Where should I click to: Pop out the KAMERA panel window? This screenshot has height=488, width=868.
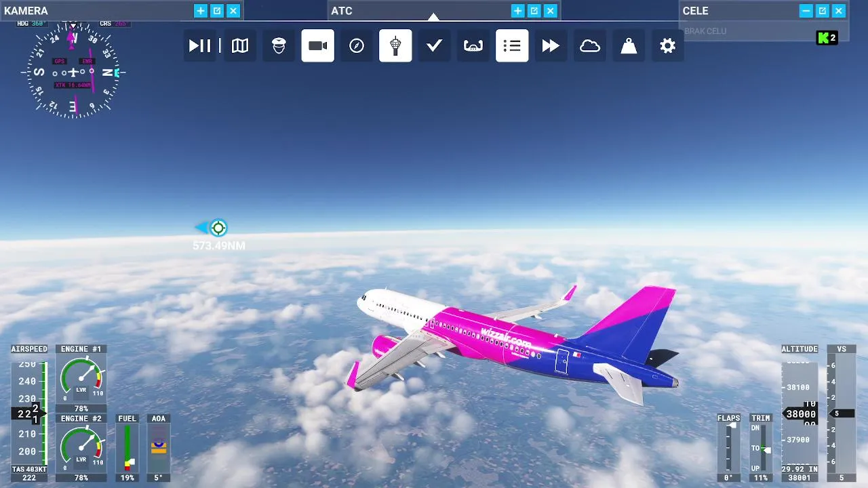217,11
